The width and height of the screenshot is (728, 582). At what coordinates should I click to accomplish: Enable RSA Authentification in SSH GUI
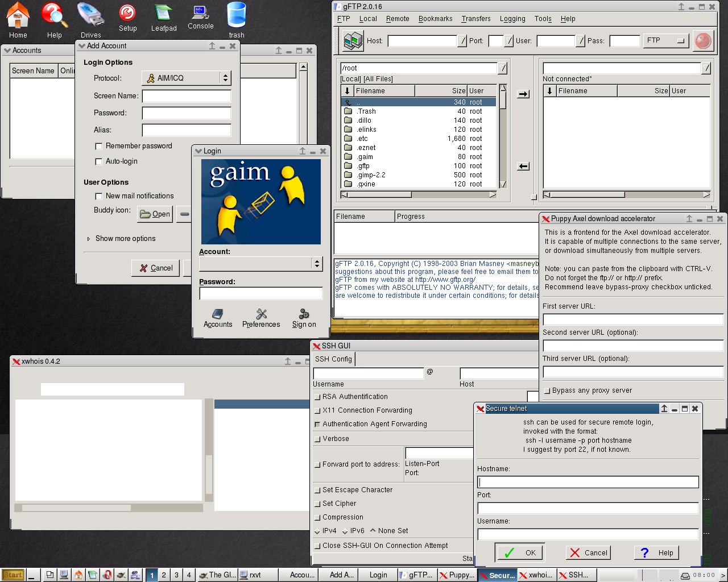(x=317, y=397)
